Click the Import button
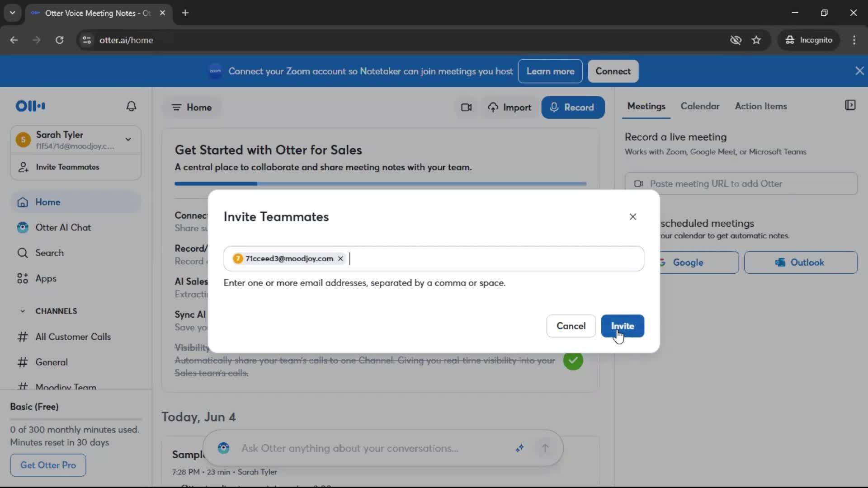This screenshot has width=868, height=488. [x=509, y=107]
